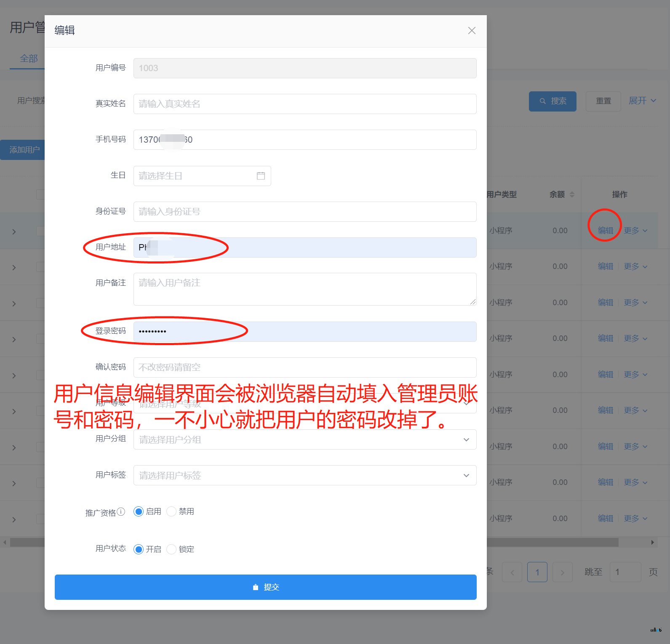This screenshot has height=644, width=670.
Task: Switch to the 全部 tab
Action: 29,59
